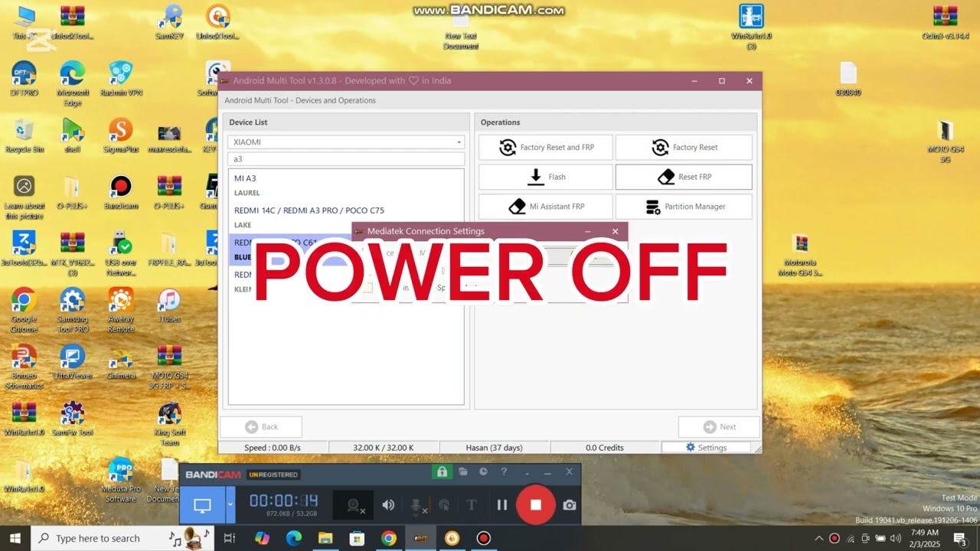The image size is (980, 551).
Task: Open File Explorer from taskbar
Action: point(325,538)
